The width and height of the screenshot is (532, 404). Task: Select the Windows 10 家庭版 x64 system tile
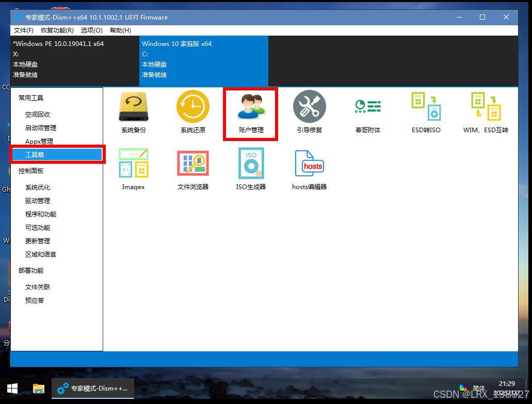tap(204, 60)
